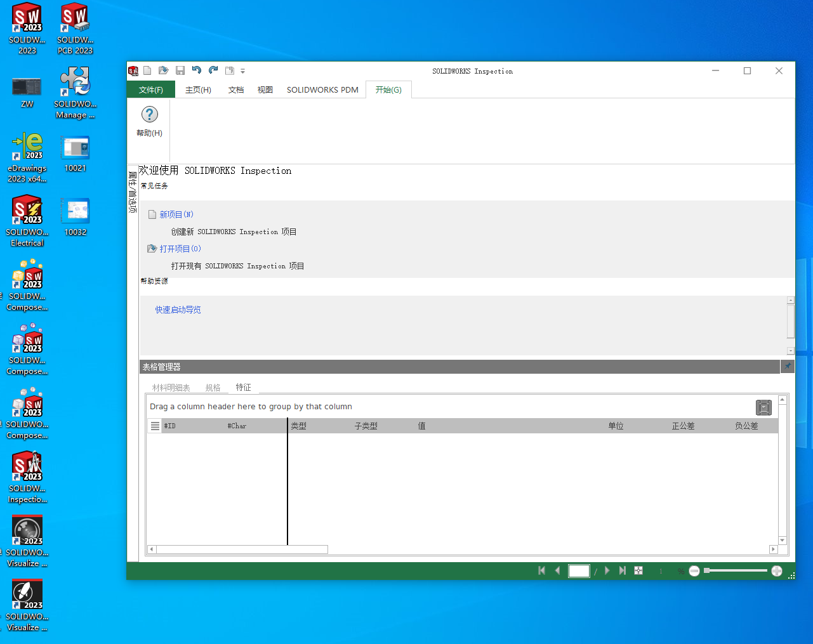Select the 材料明细表 tab

[171, 388]
